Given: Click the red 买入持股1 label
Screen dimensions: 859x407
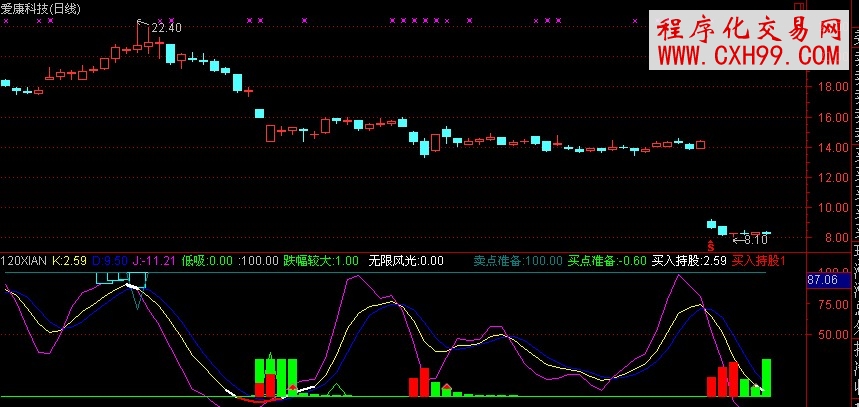Looking at the screenshot, I should point(759,261).
